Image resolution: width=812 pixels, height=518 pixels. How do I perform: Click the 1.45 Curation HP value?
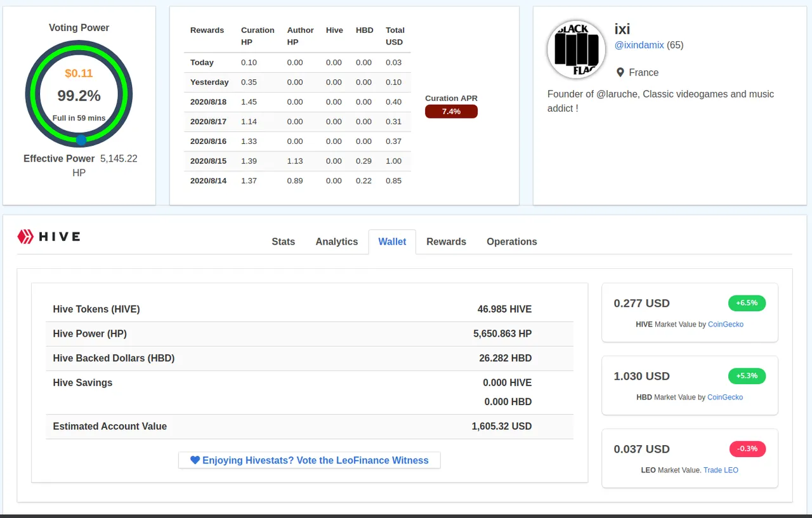tap(249, 101)
